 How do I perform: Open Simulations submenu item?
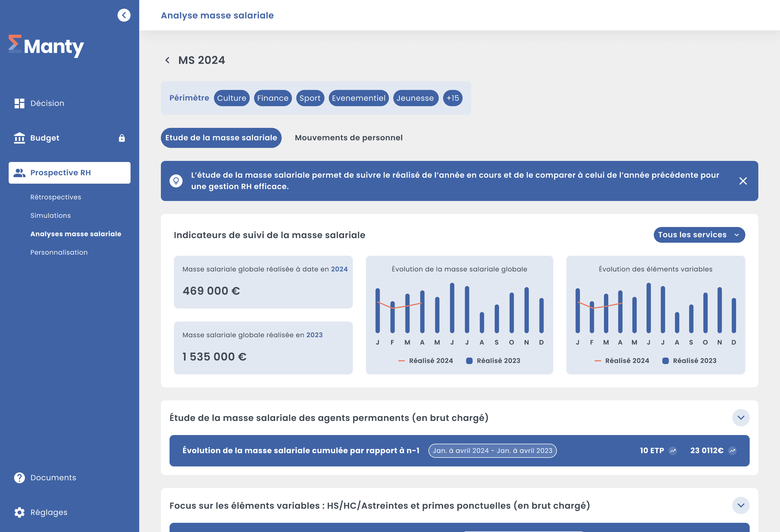(x=51, y=216)
